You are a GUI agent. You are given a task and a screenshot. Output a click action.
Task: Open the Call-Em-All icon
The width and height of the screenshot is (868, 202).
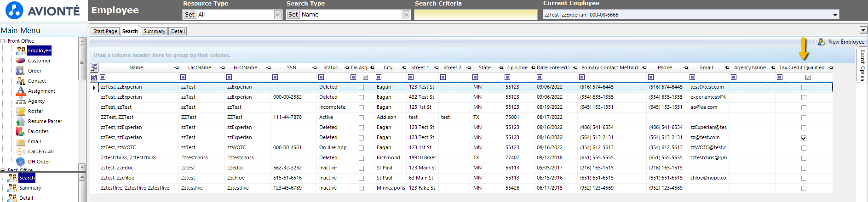[x=20, y=151]
